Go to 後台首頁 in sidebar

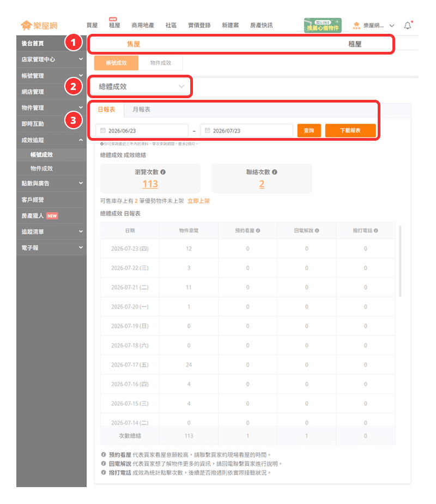coord(51,44)
